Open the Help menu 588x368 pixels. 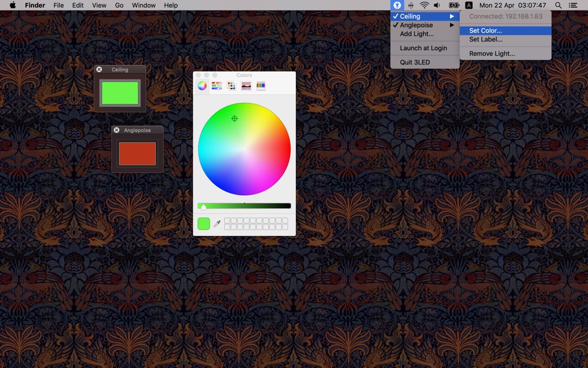click(x=171, y=5)
